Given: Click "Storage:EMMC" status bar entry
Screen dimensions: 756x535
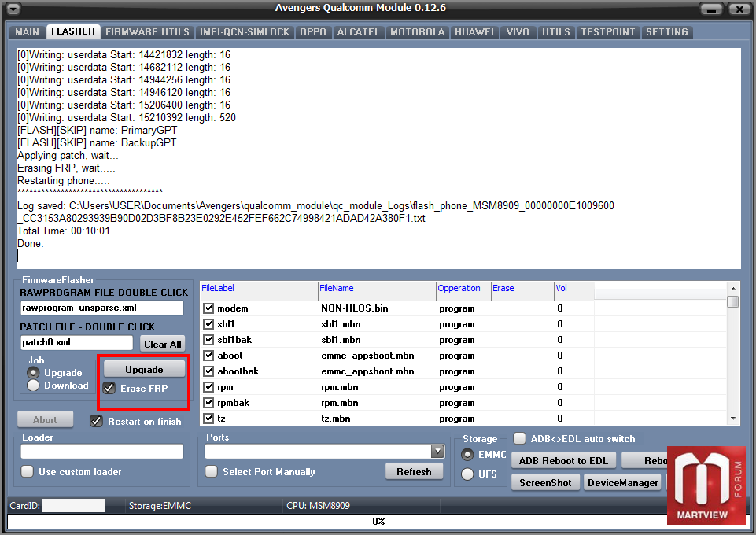Looking at the screenshot, I should [160, 506].
